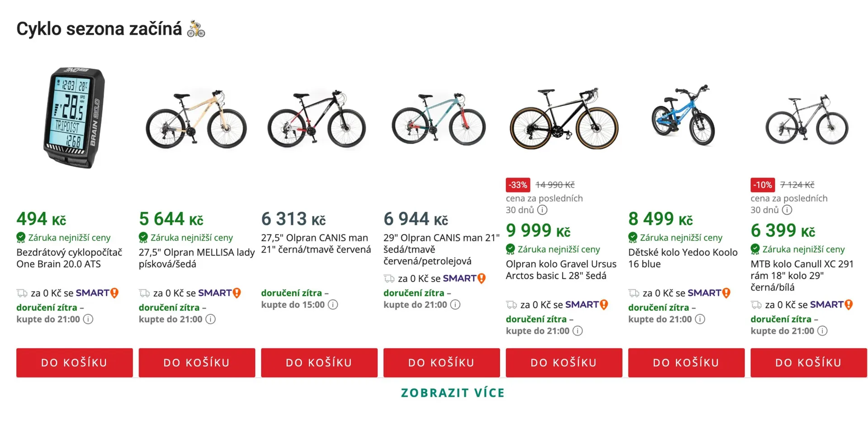Click green guarantee checkmark under 494 Kč price
This screenshot has height=424, width=868.
21,237
